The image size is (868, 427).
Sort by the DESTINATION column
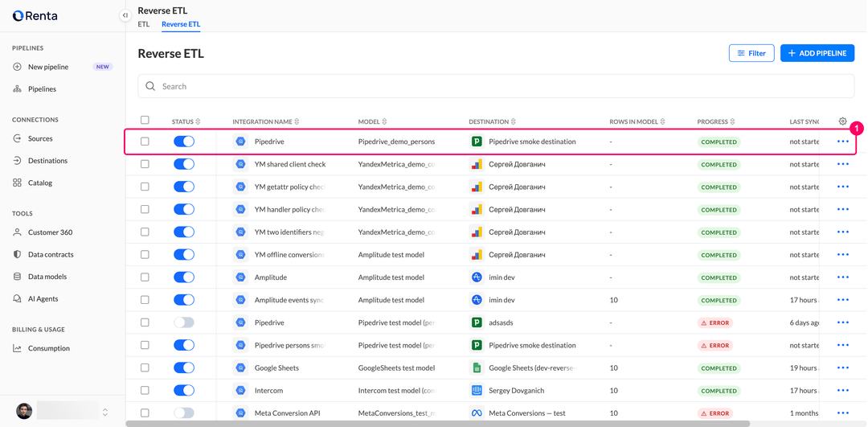click(x=492, y=121)
